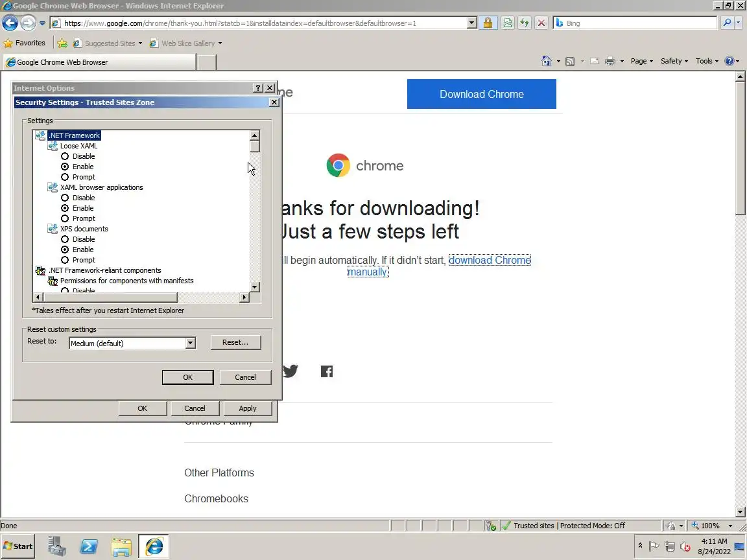Go back with the IE Back arrow
747x560 pixels.
pyautogui.click(x=10, y=23)
